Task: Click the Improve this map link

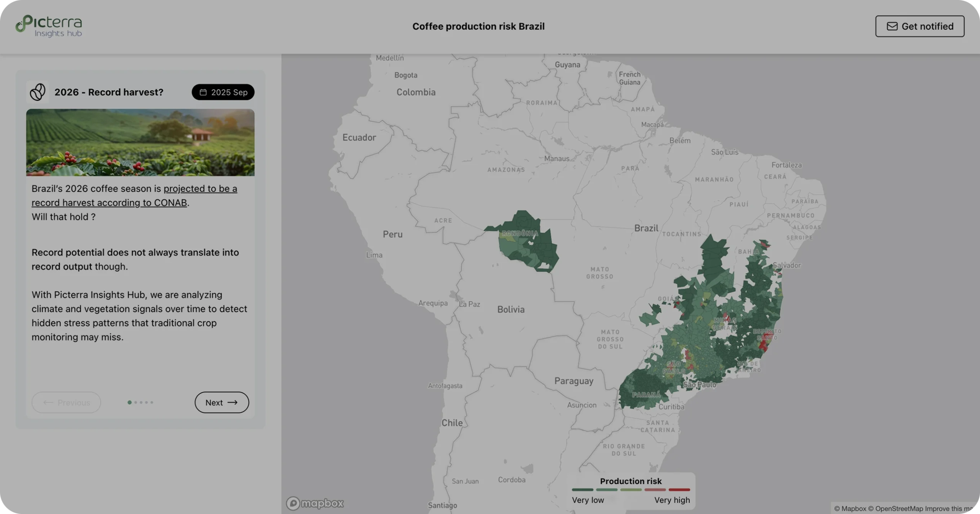Action: (949, 509)
